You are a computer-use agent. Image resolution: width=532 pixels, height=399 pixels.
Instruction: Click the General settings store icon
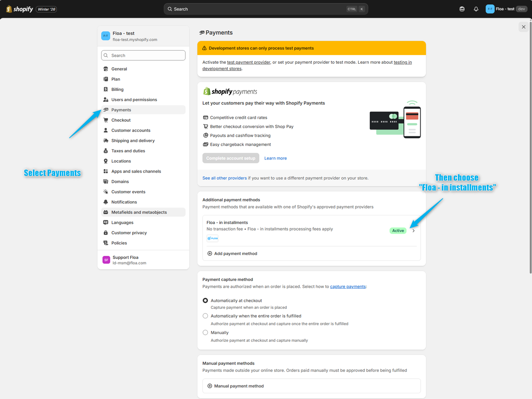(106, 69)
